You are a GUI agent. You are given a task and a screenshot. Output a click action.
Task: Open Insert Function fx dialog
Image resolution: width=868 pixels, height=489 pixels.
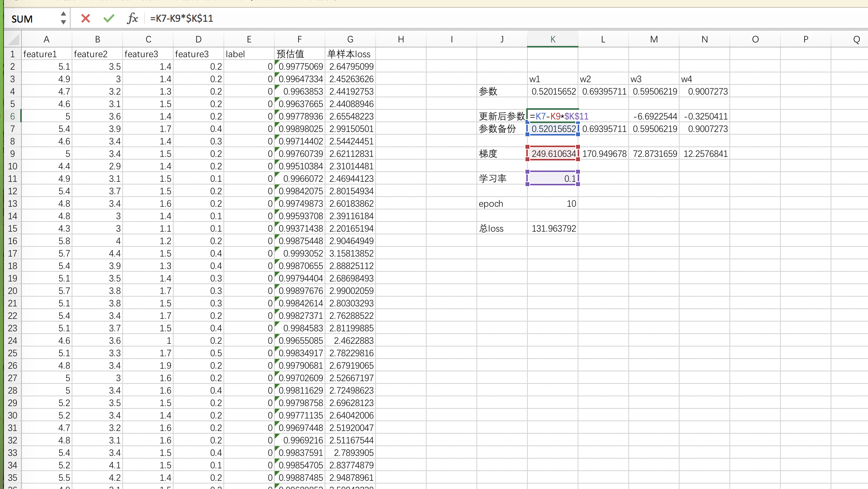132,18
